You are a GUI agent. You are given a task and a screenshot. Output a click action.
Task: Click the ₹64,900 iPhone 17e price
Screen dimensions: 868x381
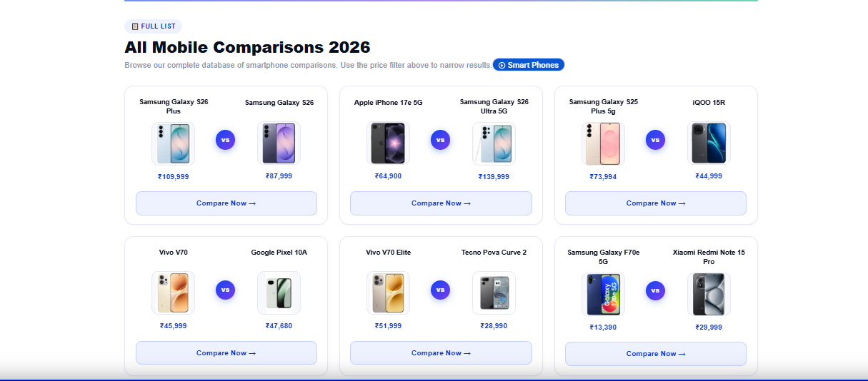[388, 176]
